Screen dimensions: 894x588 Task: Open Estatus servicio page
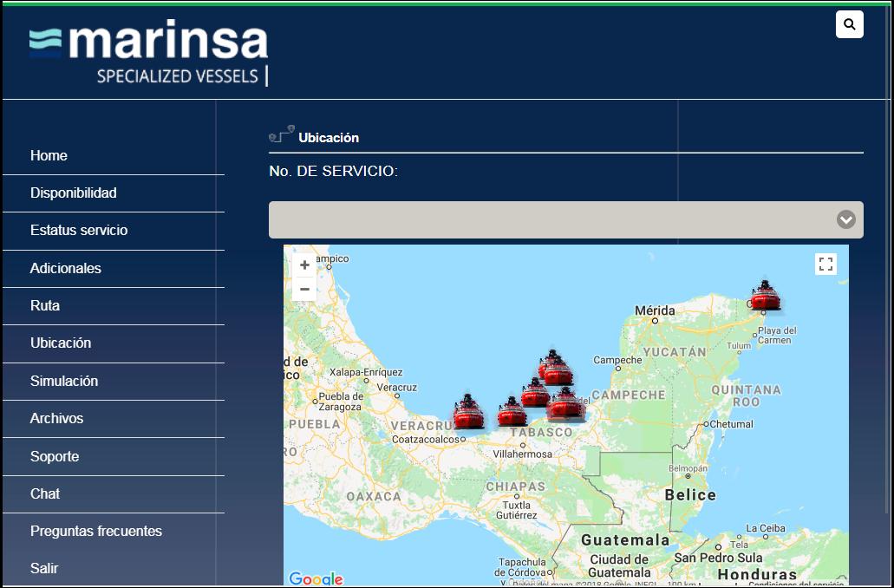coord(79,231)
